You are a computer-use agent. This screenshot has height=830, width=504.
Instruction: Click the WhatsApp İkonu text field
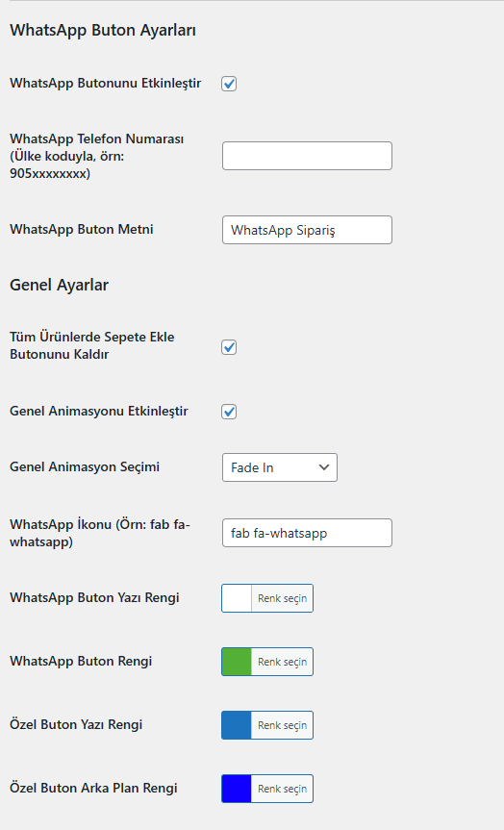pos(307,533)
